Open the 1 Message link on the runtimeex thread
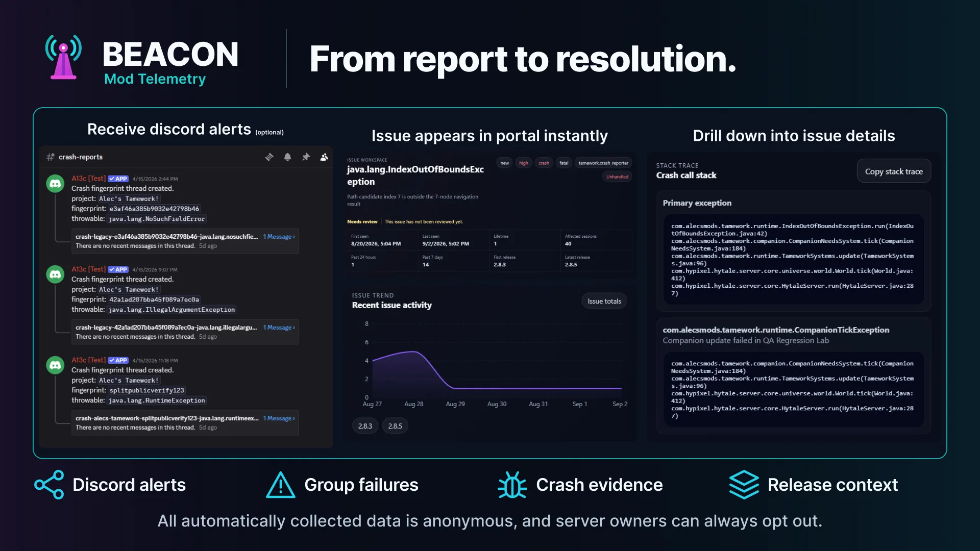 tap(279, 418)
